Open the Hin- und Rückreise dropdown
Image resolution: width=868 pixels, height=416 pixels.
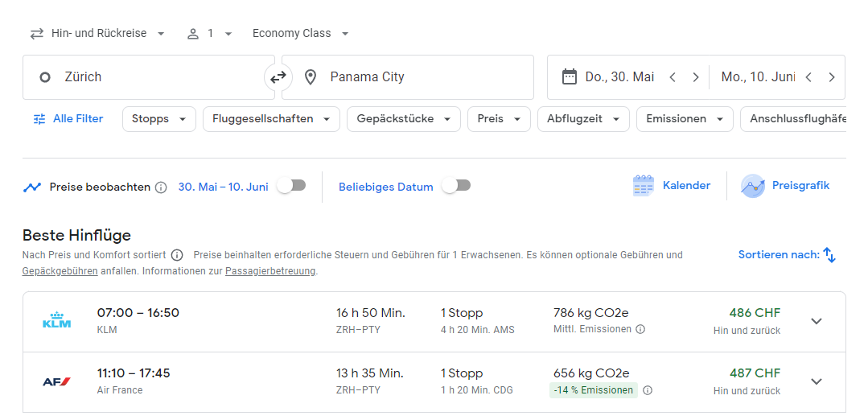point(97,34)
